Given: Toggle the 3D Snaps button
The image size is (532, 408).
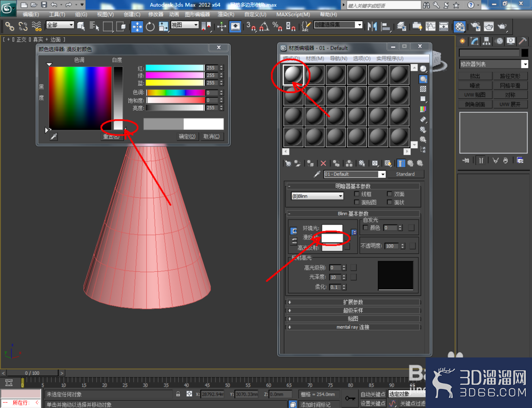Looking at the screenshot, I should pos(251,26).
